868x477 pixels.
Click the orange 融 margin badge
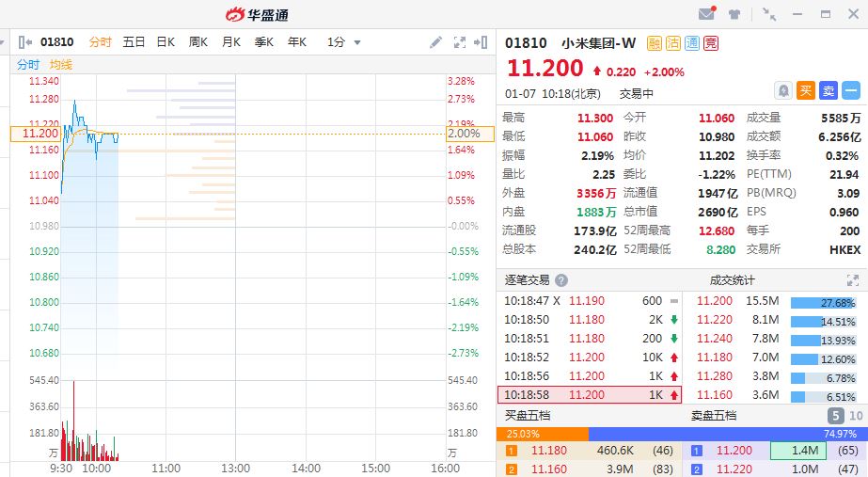(655, 43)
